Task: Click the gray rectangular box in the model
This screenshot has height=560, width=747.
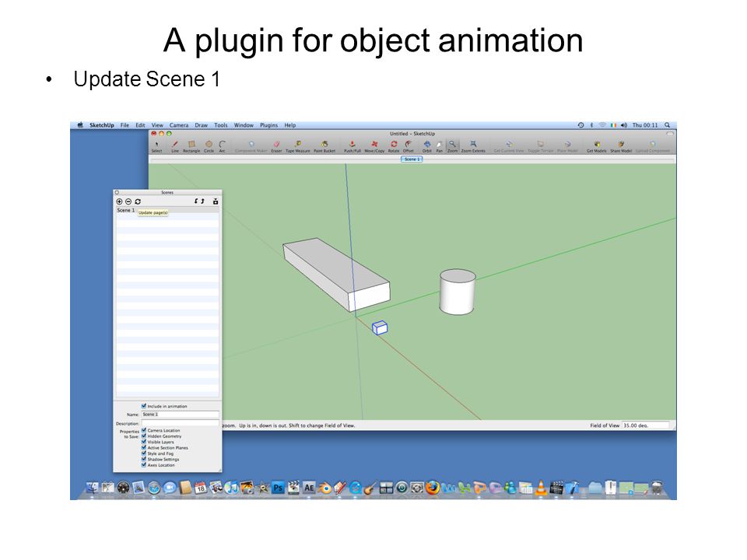Action: (x=336, y=275)
